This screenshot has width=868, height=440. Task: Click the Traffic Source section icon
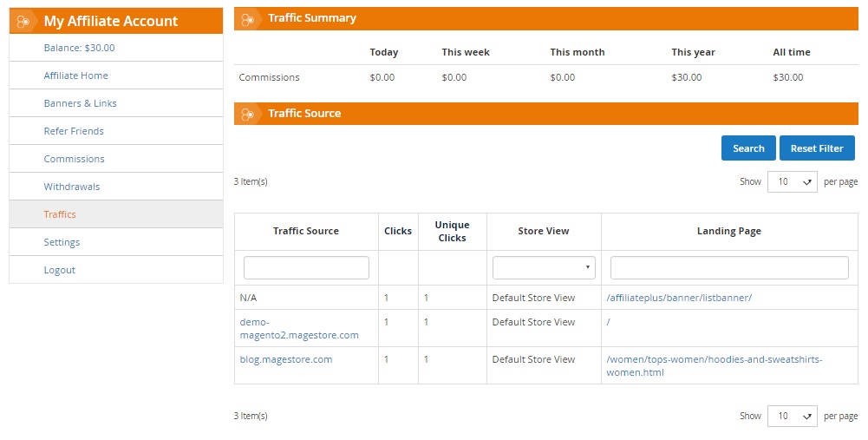[248, 114]
